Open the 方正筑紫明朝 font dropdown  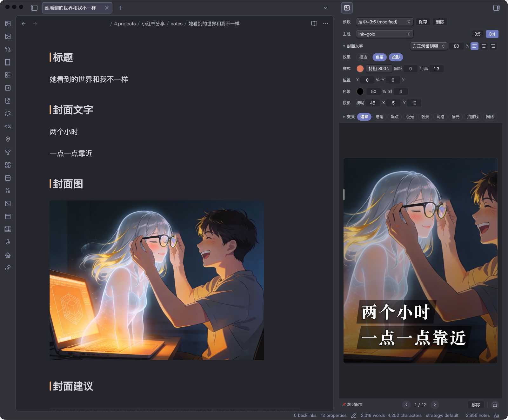pyautogui.click(x=429, y=46)
